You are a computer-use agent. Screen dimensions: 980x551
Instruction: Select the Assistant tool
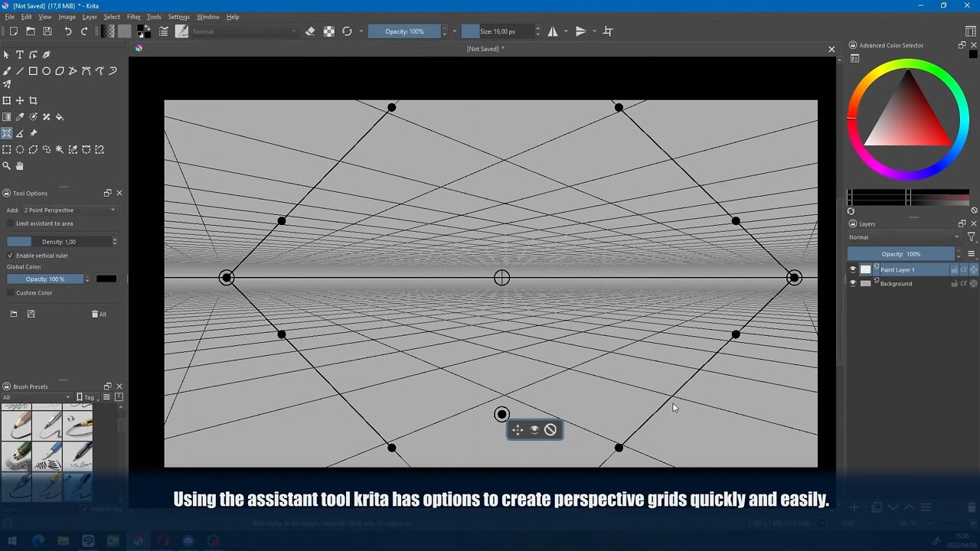point(7,133)
